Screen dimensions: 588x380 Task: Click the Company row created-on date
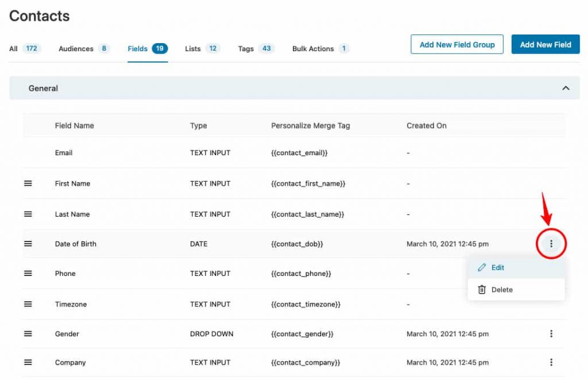tap(447, 363)
